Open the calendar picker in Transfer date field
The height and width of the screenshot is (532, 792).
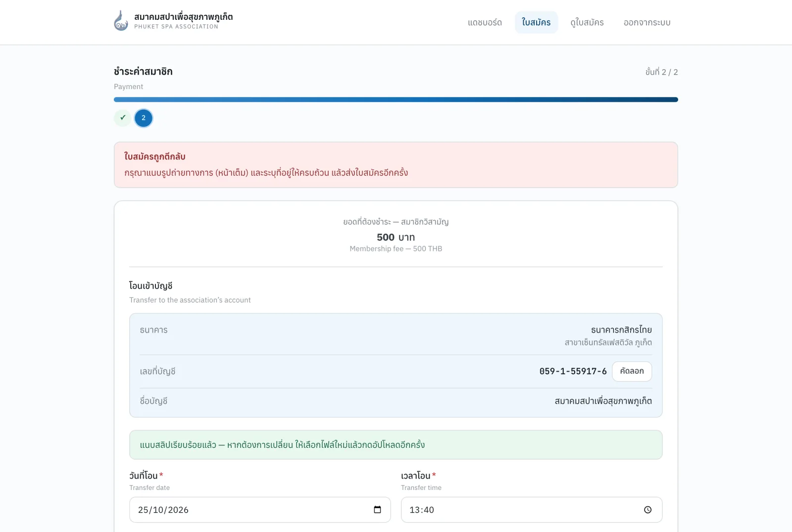377,510
